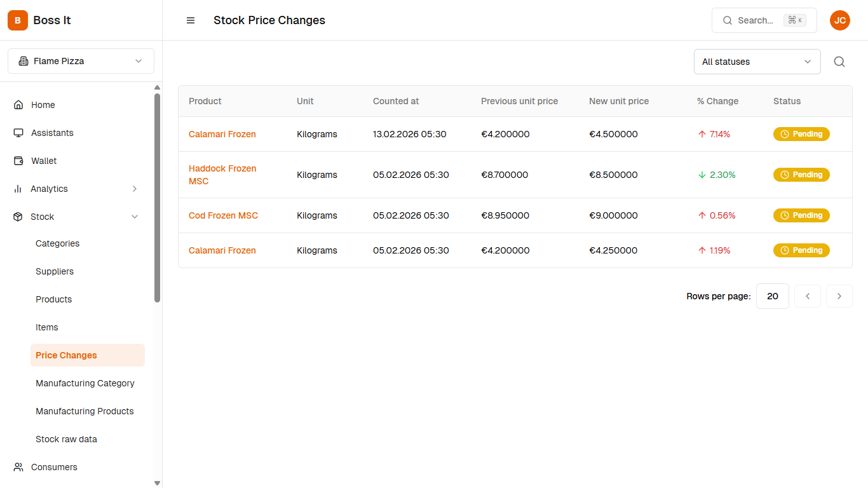Open the Cod Frozen MSC product link
The image size is (868, 488).
click(x=223, y=215)
